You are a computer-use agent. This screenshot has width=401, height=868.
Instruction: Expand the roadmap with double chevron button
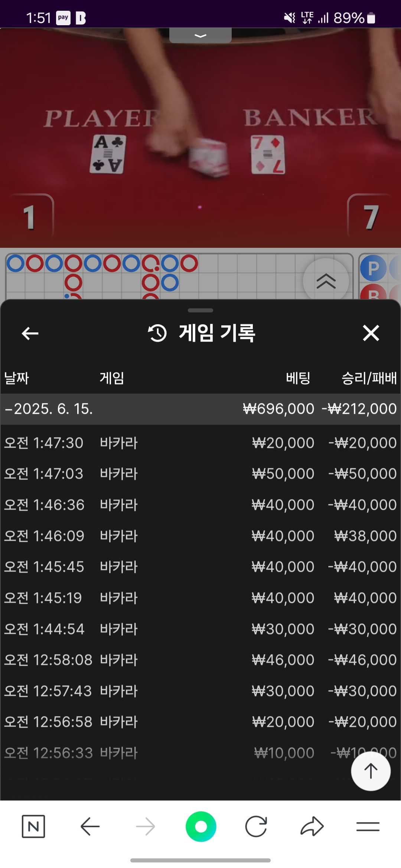326,281
